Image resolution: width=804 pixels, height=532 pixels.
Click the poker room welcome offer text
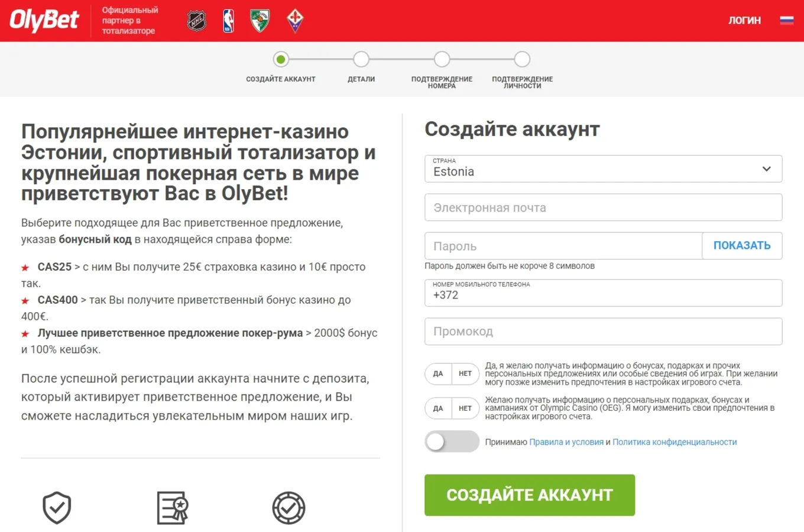[170, 333]
